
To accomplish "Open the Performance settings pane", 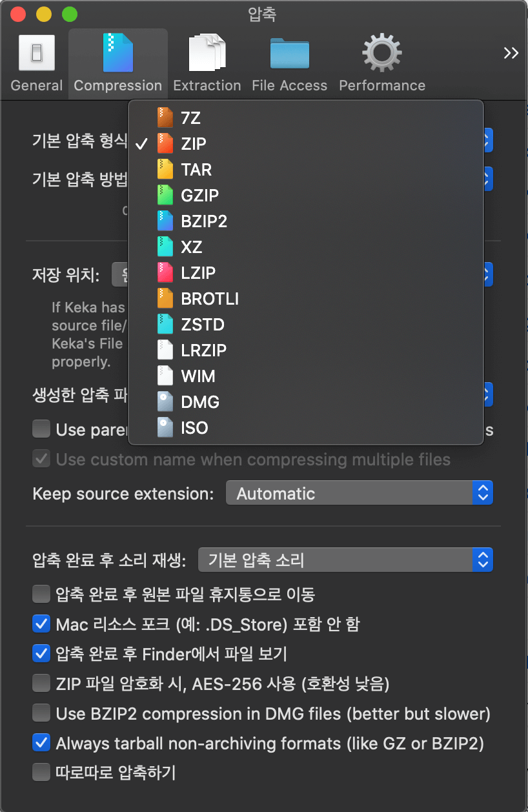I will (381, 61).
